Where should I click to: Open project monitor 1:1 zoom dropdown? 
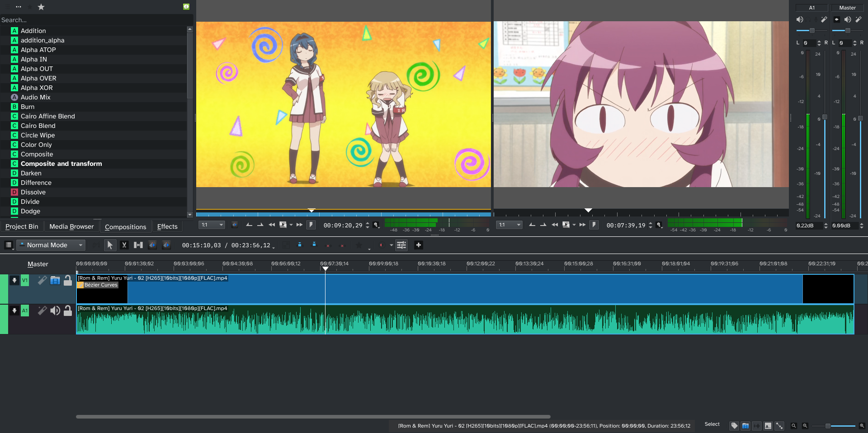pos(509,225)
